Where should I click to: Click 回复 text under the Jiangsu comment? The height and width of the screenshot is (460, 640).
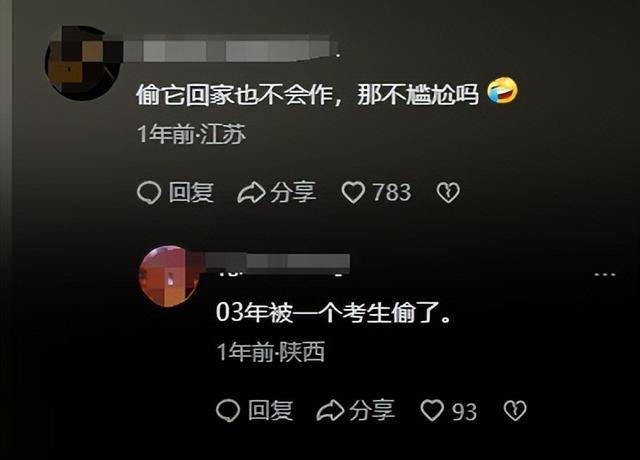coord(191,192)
